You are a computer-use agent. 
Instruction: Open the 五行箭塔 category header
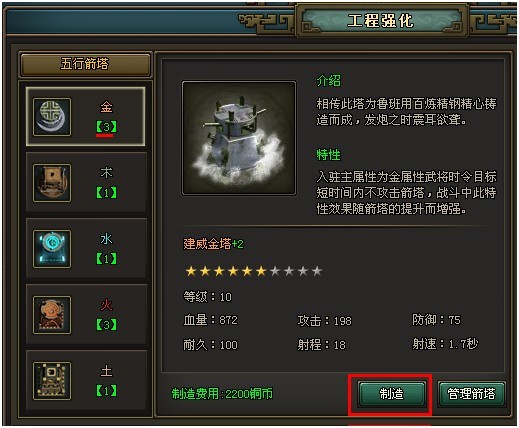(85, 64)
